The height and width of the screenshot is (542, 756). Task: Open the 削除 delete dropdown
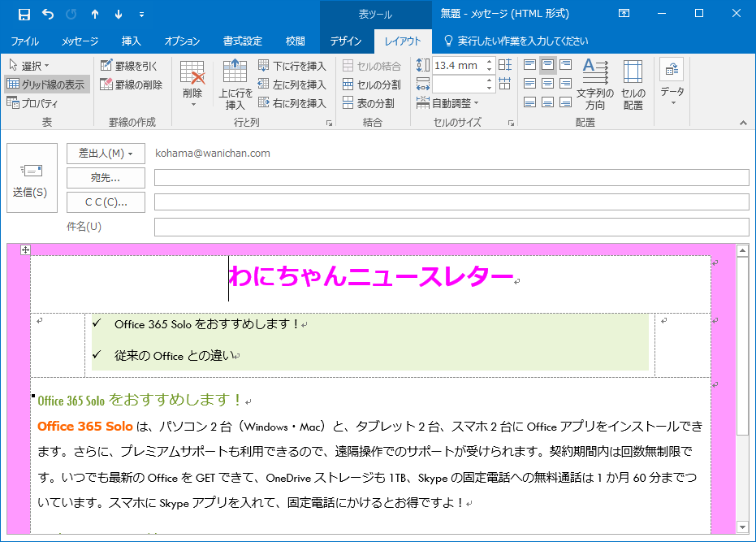click(192, 85)
